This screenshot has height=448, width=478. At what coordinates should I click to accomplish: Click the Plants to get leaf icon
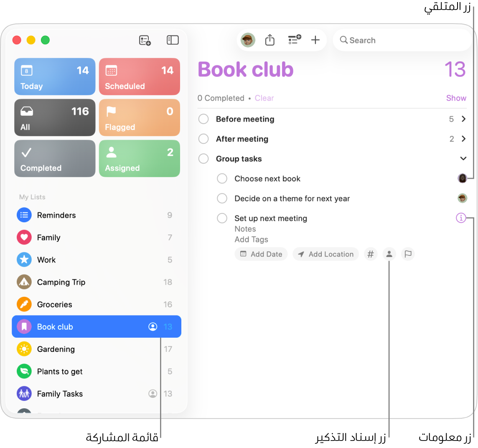tap(24, 372)
